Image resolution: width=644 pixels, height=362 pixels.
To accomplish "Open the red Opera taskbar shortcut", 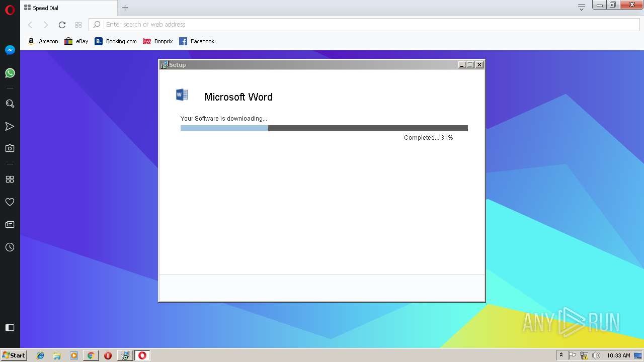I will pyautogui.click(x=108, y=355).
